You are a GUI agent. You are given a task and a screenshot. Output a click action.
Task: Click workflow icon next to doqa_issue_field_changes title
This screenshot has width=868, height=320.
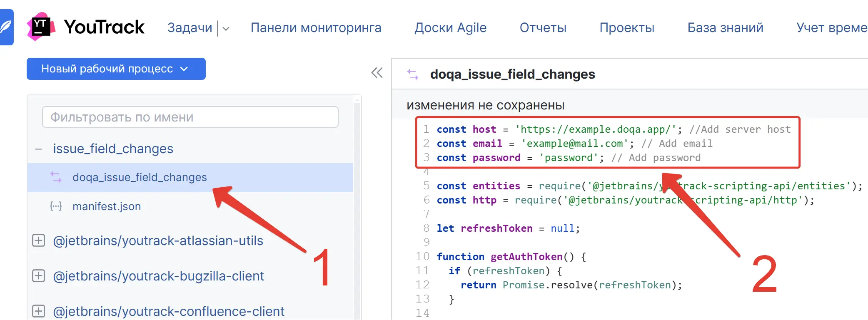[412, 74]
